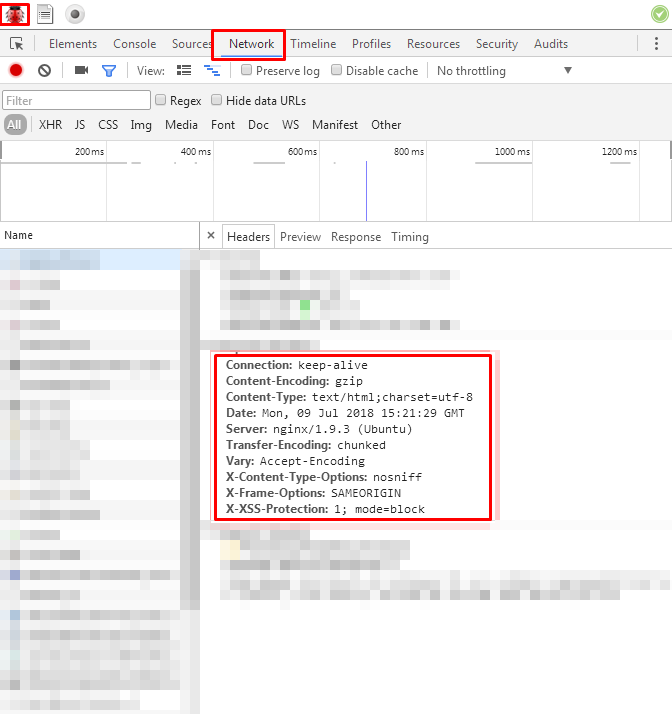Close the request details pane
The height and width of the screenshot is (714, 672).
(x=211, y=237)
